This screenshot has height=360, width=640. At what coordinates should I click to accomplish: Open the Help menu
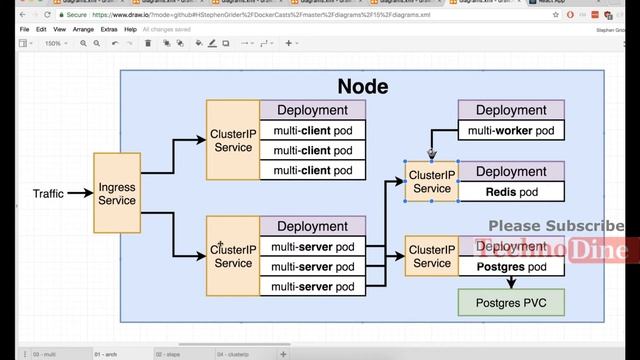point(130,29)
